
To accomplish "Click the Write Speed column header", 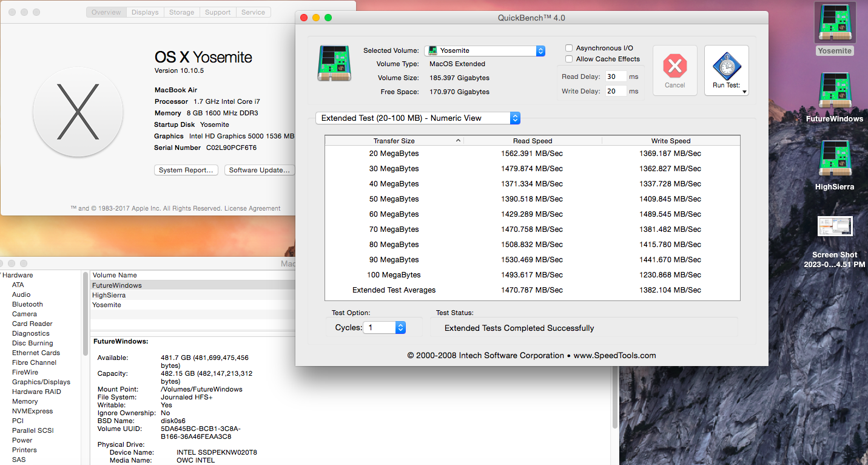I will tap(671, 141).
